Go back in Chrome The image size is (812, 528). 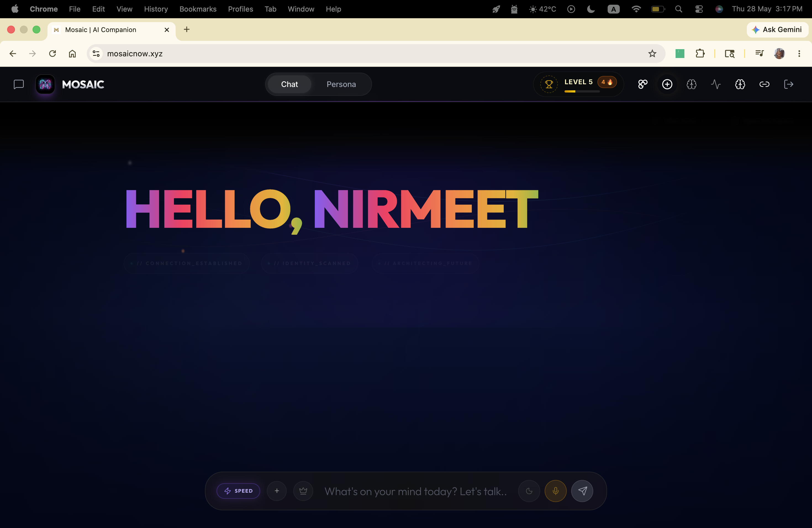pos(13,54)
